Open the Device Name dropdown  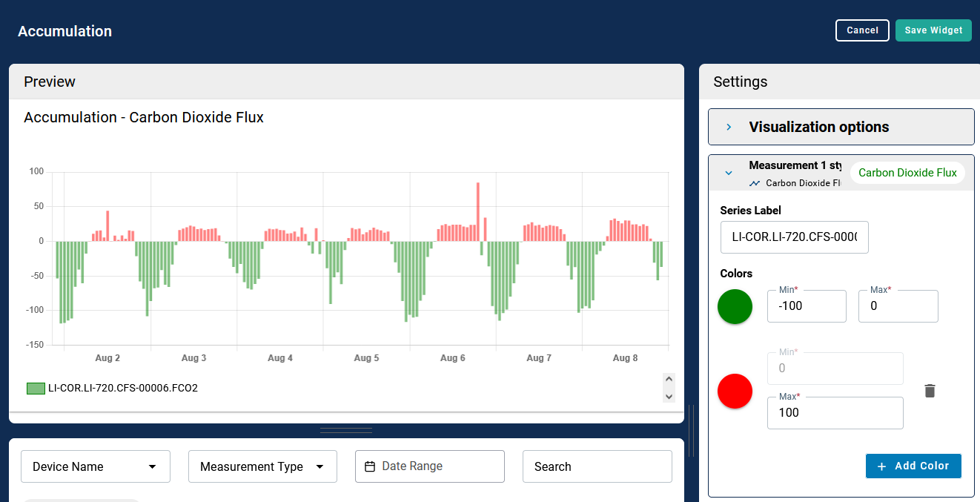pos(96,466)
